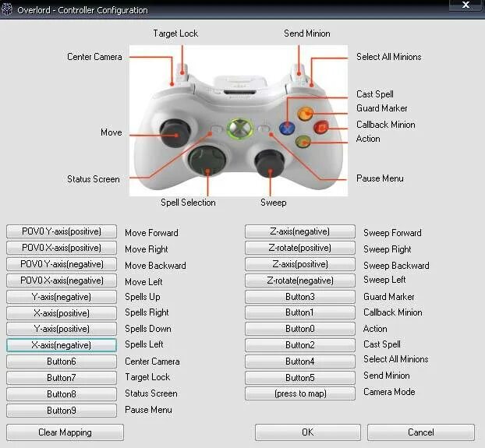Click the Select All Minions diagram label
Image resolution: width=485 pixels, height=448 pixels.
point(389,57)
